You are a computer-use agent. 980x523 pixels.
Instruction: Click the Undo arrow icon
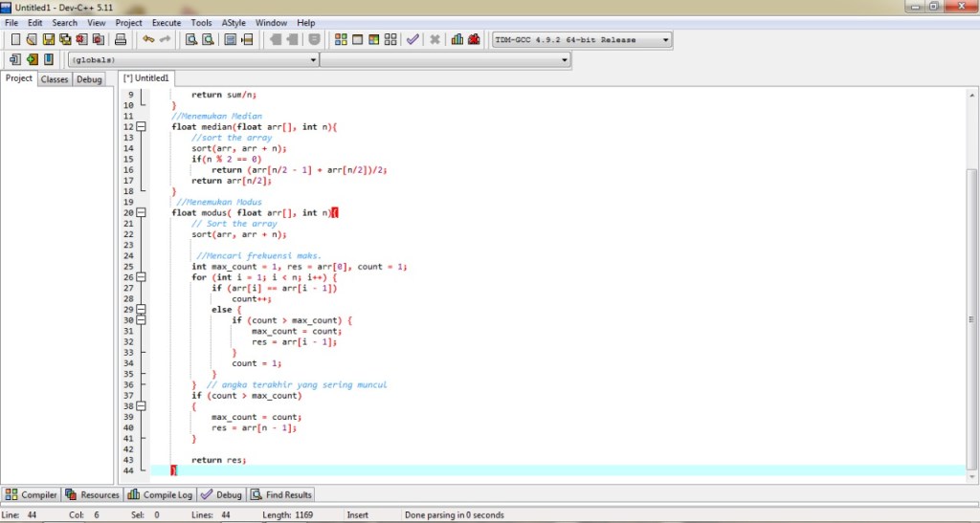click(x=147, y=40)
